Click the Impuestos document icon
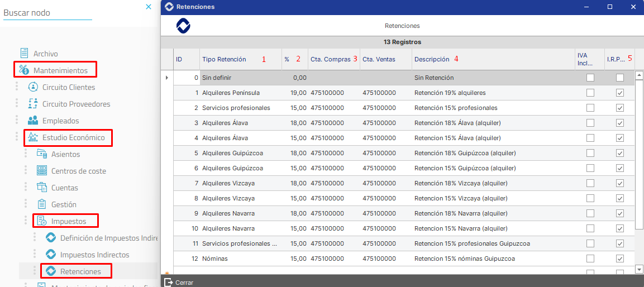This screenshot has width=644, height=287. [42, 221]
